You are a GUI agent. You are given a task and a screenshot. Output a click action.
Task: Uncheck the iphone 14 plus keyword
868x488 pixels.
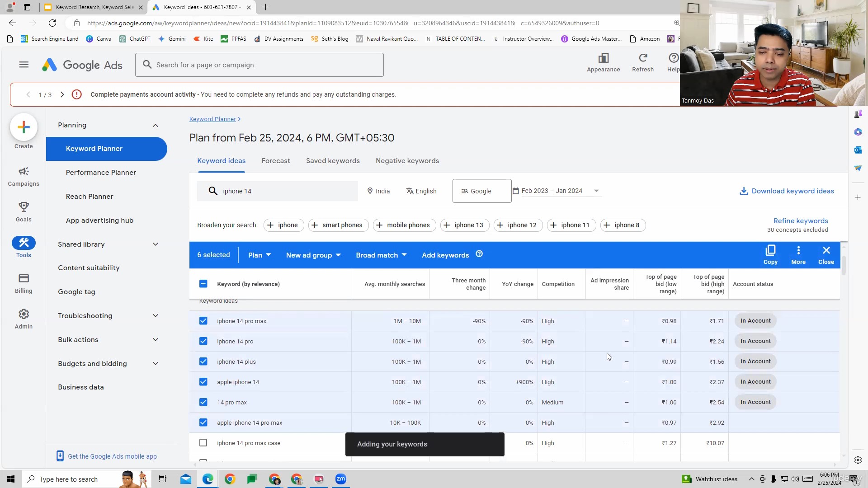click(x=203, y=361)
